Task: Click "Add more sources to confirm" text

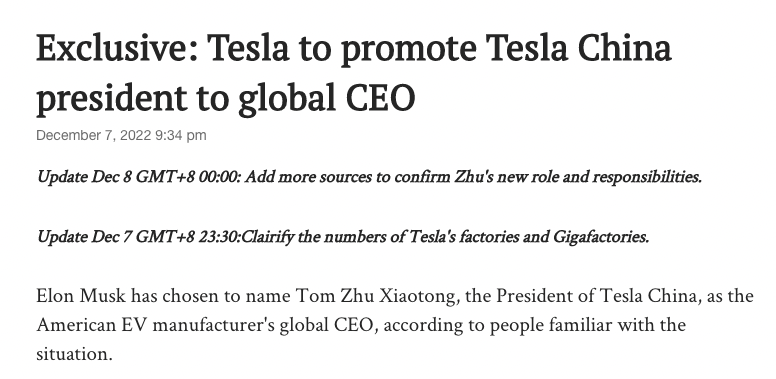Action: tap(348, 177)
